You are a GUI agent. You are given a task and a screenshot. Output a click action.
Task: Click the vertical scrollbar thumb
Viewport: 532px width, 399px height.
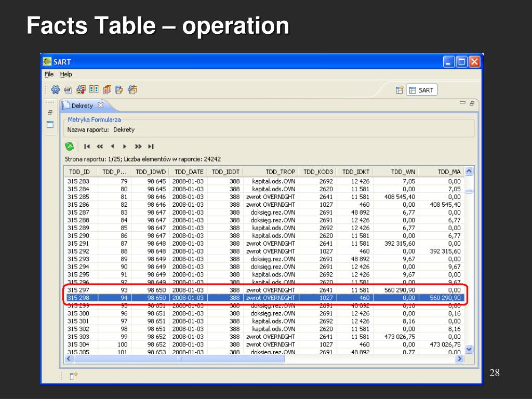469,191
